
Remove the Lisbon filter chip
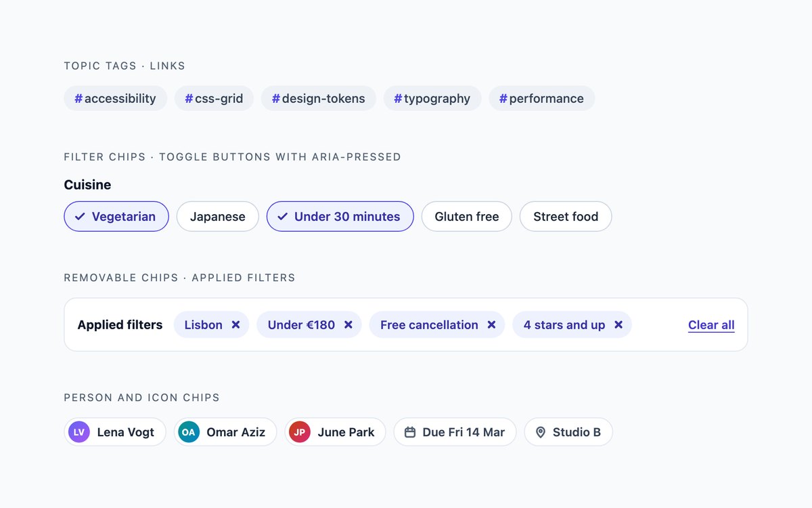point(235,324)
